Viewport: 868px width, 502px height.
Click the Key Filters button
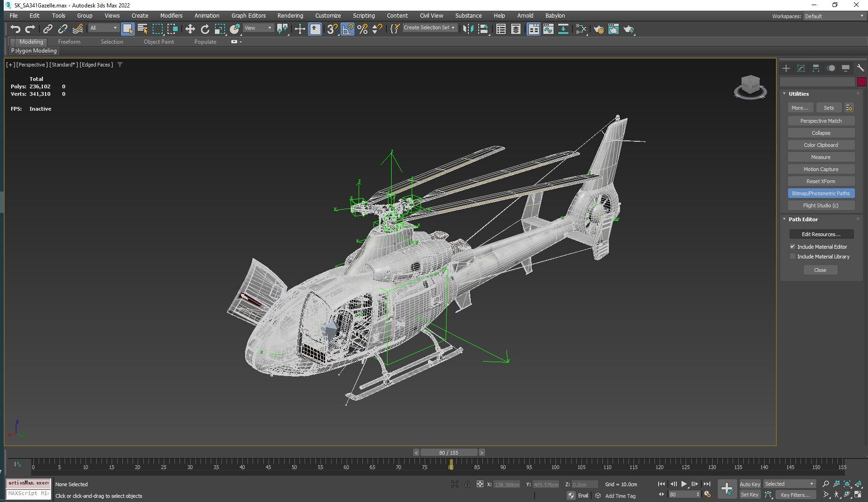pyautogui.click(x=795, y=495)
